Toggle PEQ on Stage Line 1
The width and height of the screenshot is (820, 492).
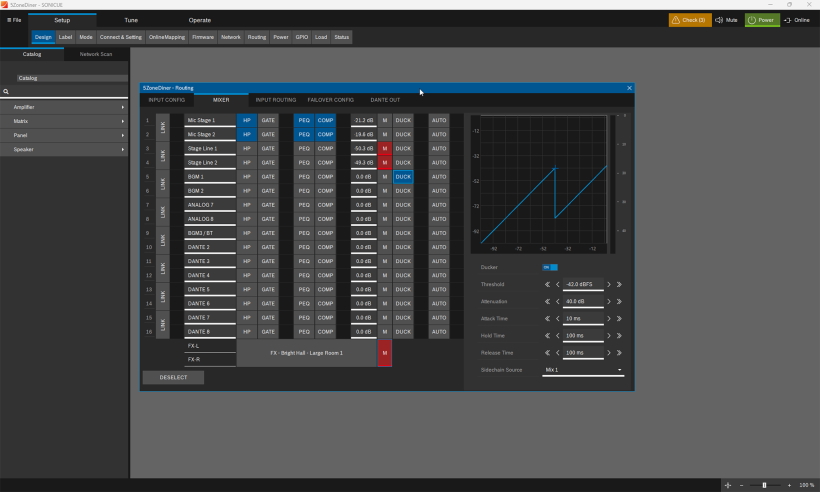point(304,148)
